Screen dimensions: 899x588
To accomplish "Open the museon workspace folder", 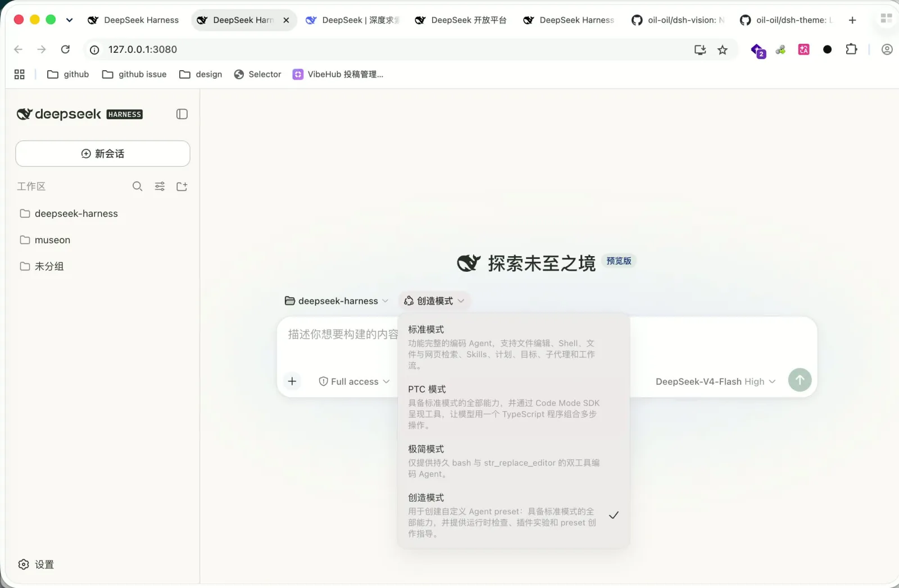I will pos(102,240).
